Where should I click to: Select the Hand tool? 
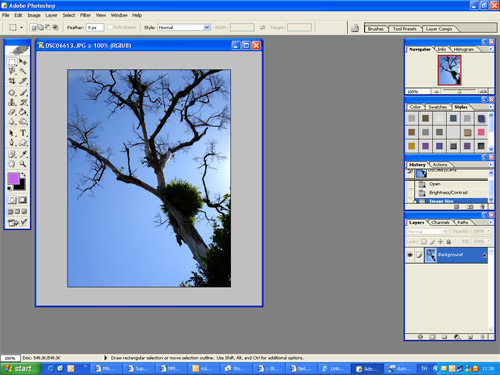point(12,164)
